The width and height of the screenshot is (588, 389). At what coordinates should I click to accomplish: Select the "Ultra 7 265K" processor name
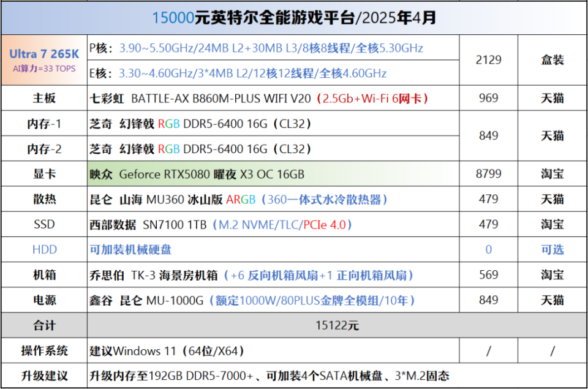(x=44, y=54)
